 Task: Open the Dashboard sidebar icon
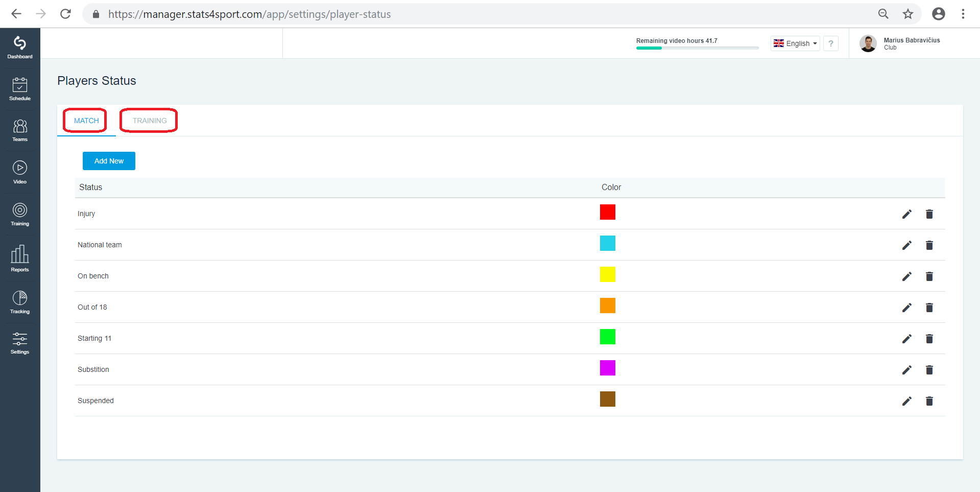tap(20, 48)
